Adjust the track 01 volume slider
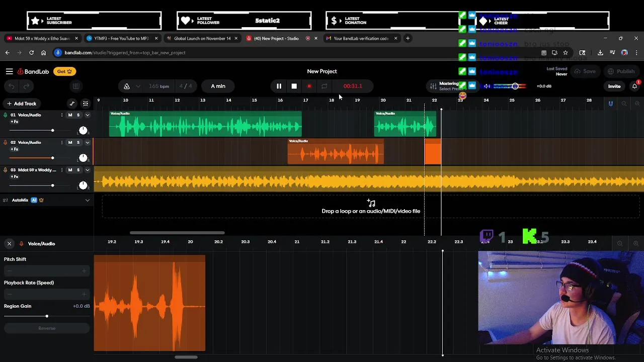 point(52,131)
